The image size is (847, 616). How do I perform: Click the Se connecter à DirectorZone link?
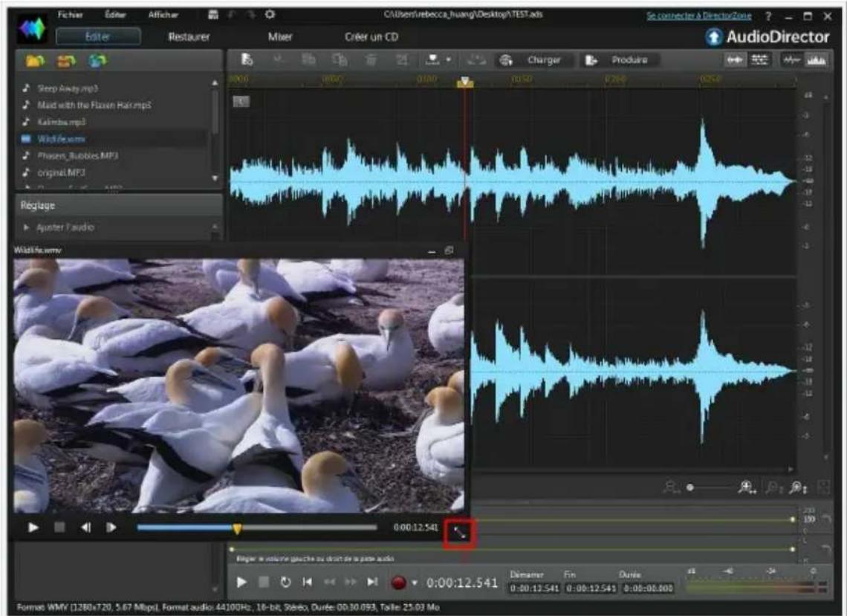point(698,16)
